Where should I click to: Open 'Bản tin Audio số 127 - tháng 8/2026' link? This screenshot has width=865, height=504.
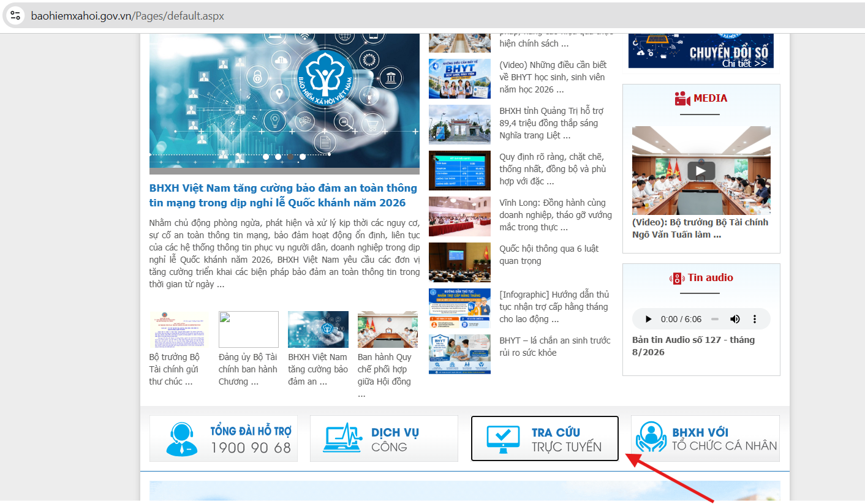point(693,346)
